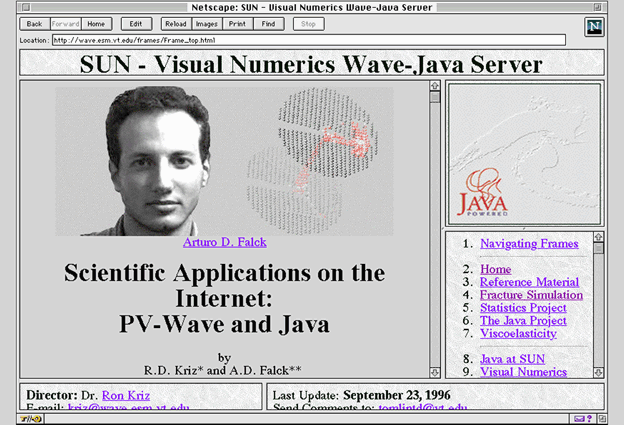Click the Back toolbar button
The image size is (624, 425).
coord(35,24)
